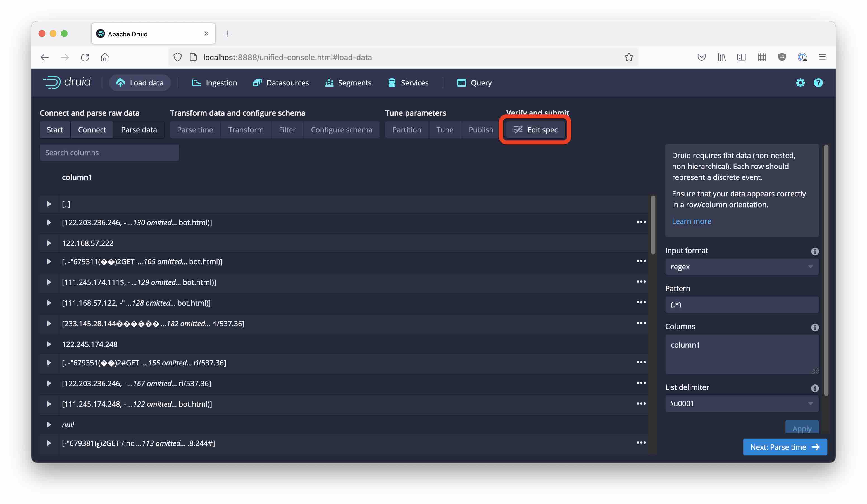867x504 pixels.
Task: Click Next: Parse time button
Action: (784, 447)
